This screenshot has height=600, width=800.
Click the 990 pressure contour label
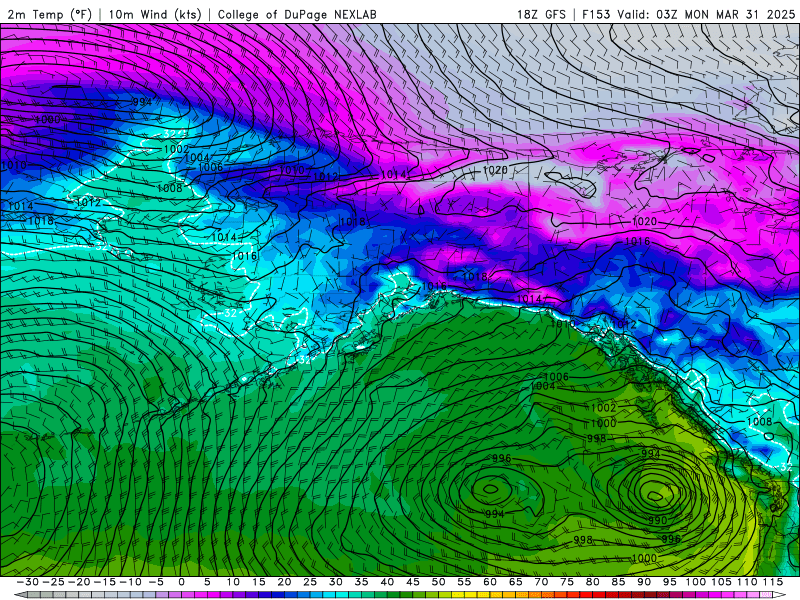[657, 520]
